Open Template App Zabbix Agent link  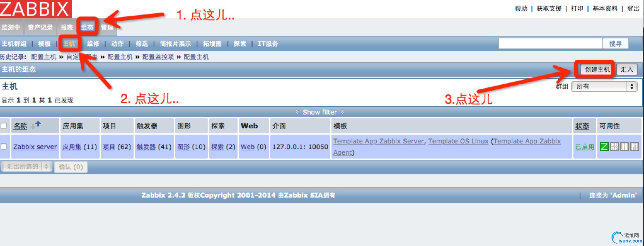tap(527, 141)
